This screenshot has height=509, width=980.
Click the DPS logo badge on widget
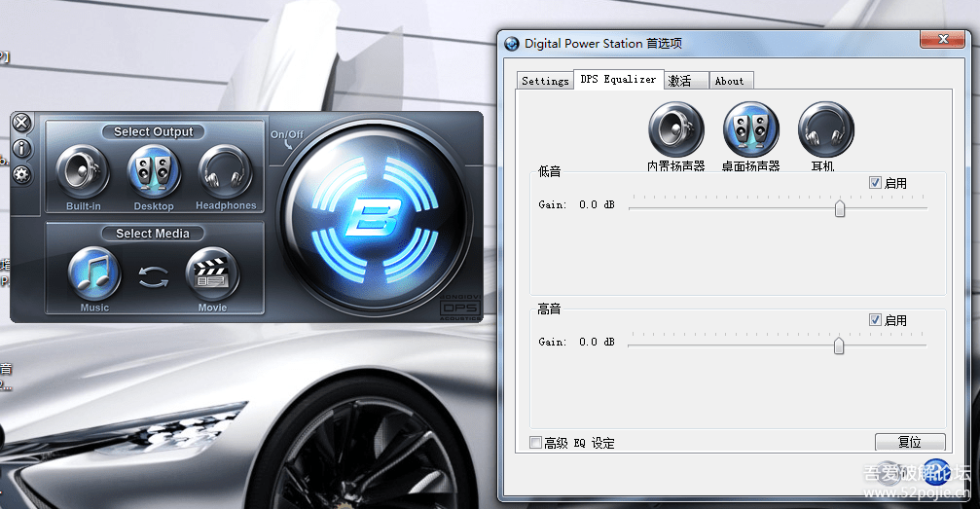click(x=460, y=307)
